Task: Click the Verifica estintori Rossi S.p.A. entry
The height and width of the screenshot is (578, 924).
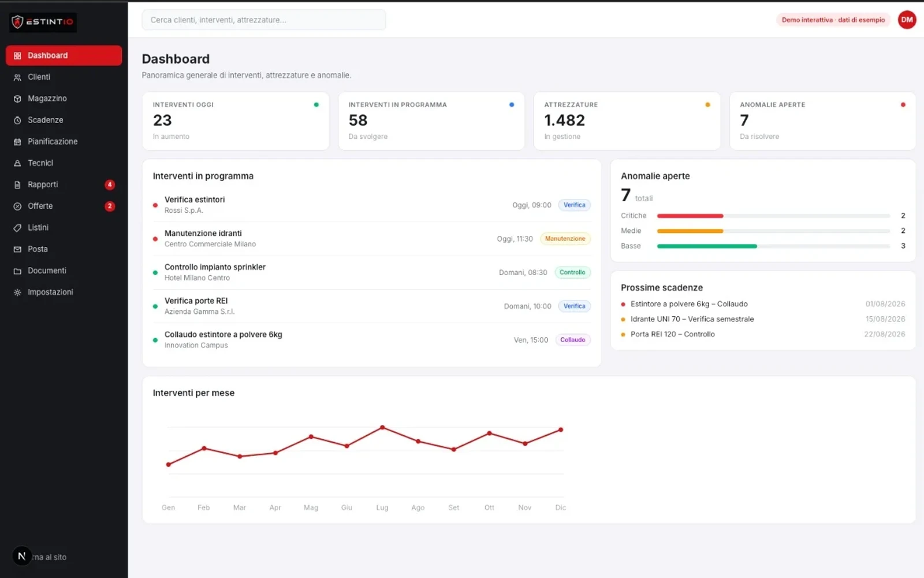Action: click(x=372, y=205)
